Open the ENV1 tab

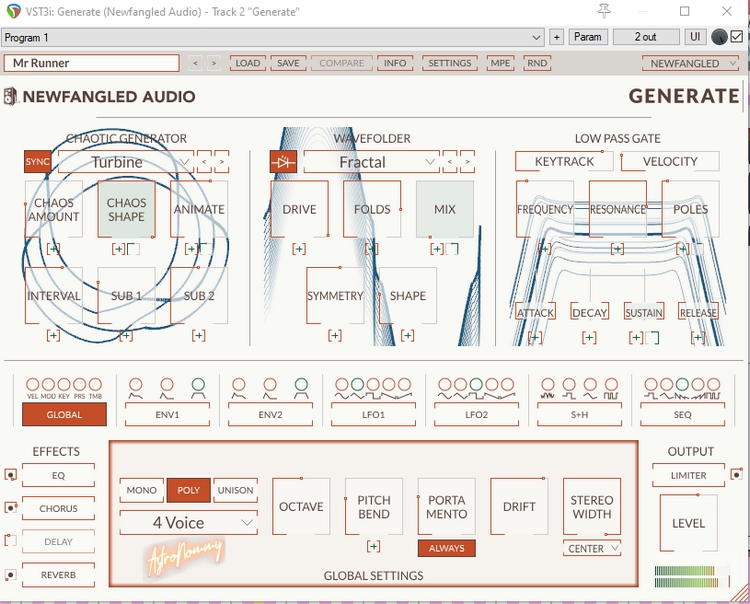pyautogui.click(x=167, y=415)
